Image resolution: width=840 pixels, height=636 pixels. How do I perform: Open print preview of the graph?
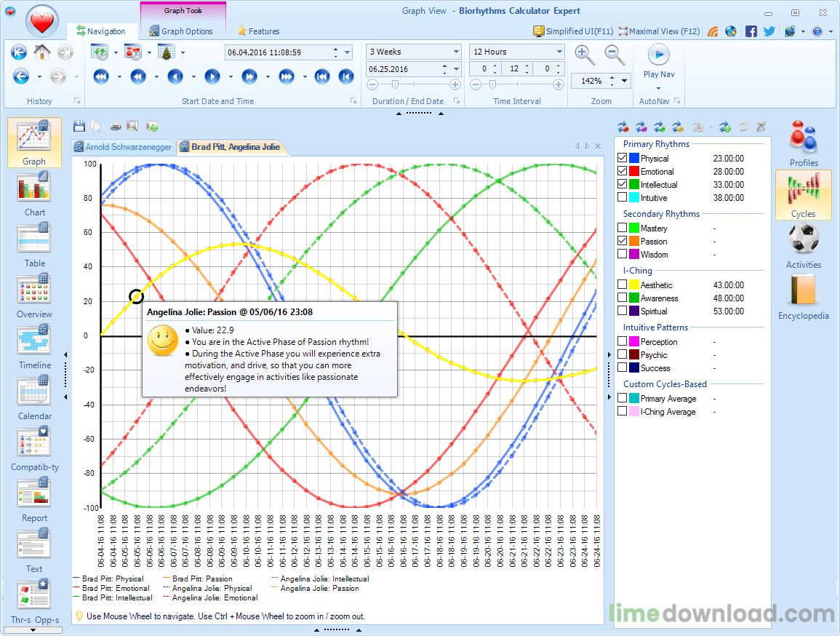[x=132, y=127]
